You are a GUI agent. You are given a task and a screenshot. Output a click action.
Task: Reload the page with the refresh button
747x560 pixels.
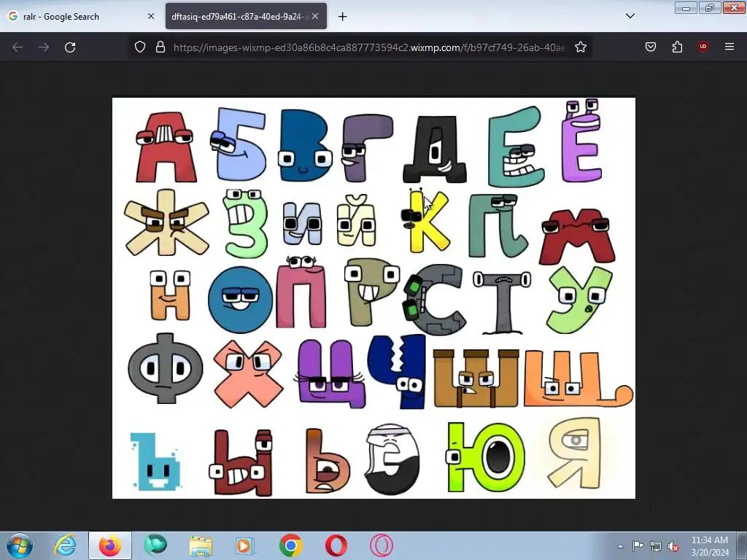click(70, 47)
